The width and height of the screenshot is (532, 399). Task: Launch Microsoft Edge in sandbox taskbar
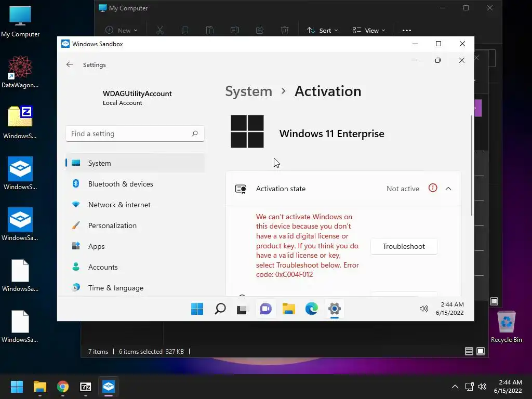(x=312, y=309)
